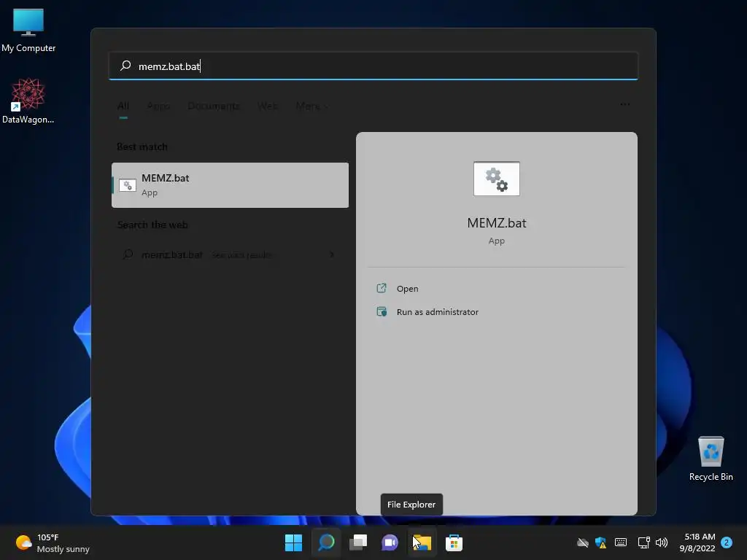Open Task View from the taskbar
The height and width of the screenshot is (560, 747).
[x=358, y=542]
